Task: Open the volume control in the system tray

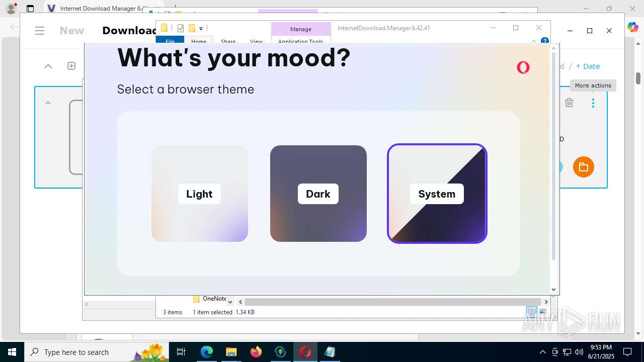Action: (x=579, y=352)
